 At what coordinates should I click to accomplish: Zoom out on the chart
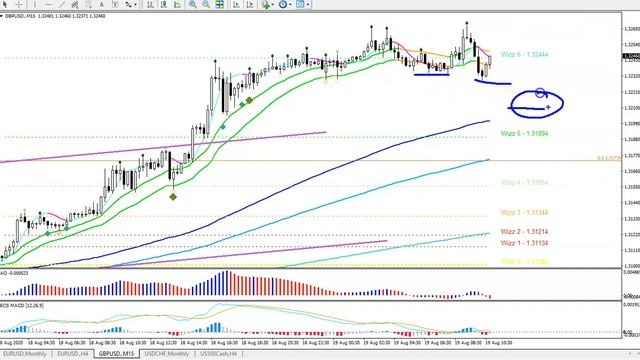[206, 4]
